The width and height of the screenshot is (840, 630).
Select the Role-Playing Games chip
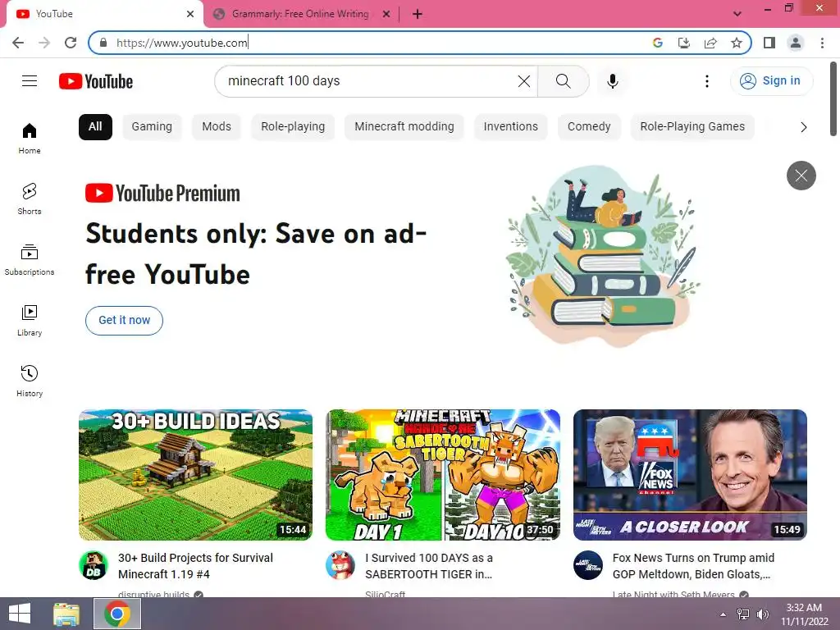tap(692, 127)
